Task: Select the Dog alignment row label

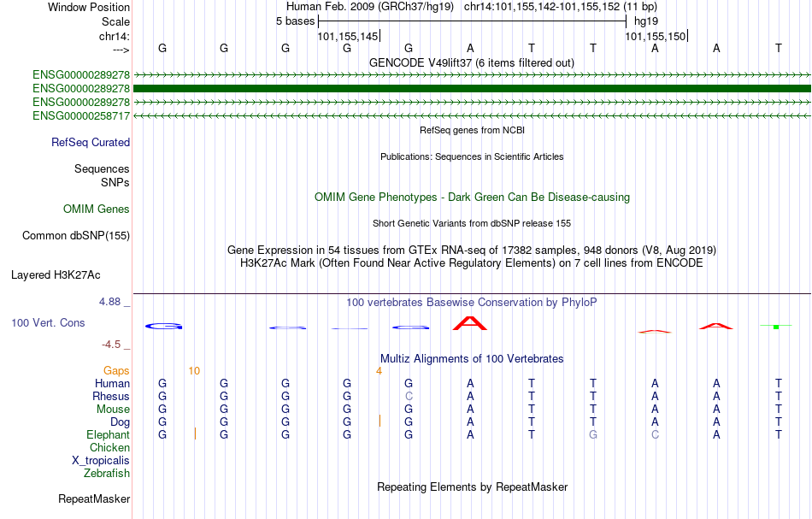Action: tap(120, 422)
